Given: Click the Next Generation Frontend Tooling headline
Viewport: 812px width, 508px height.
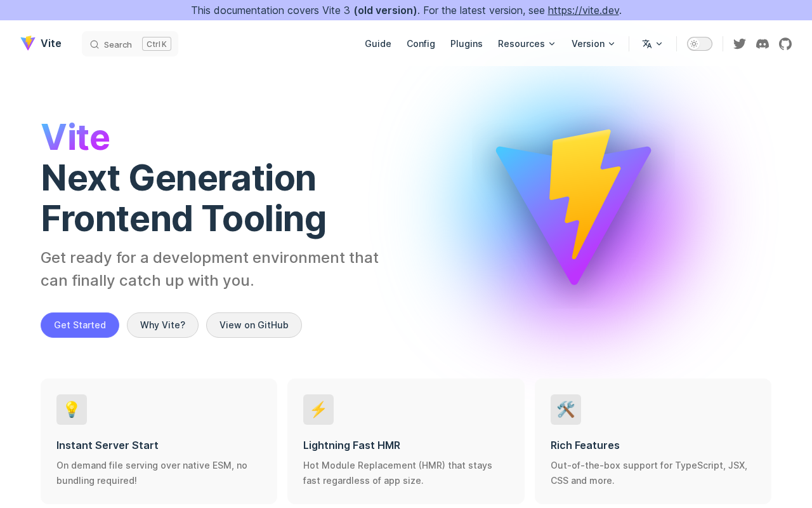Looking at the screenshot, I should tap(184, 198).
